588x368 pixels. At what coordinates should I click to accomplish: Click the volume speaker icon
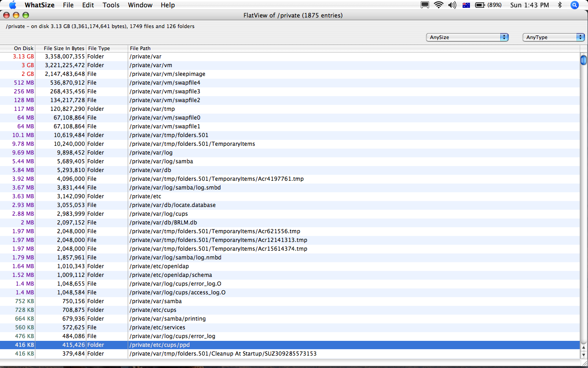pyautogui.click(x=452, y=5)
